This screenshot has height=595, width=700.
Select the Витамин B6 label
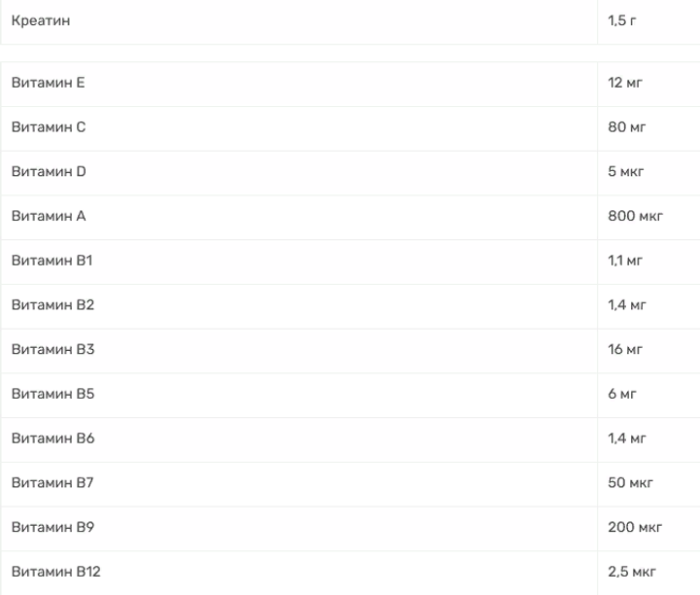point(52,438)
